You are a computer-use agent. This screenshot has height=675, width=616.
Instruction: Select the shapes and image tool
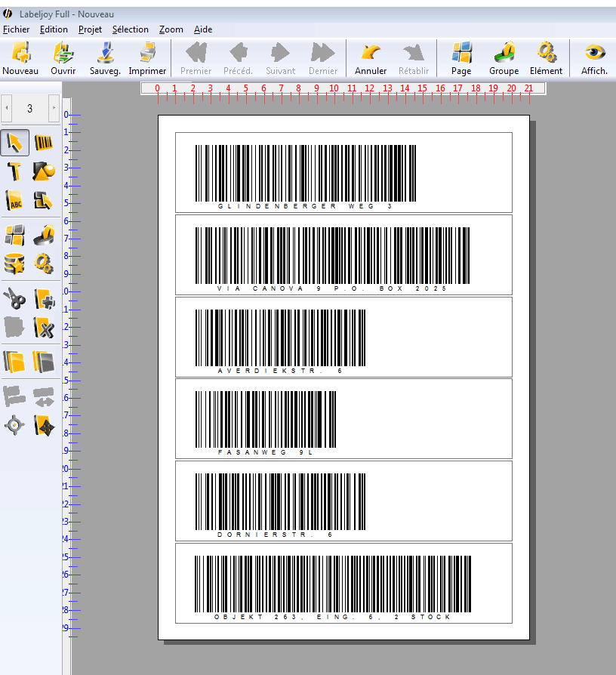tap(44, 171)
